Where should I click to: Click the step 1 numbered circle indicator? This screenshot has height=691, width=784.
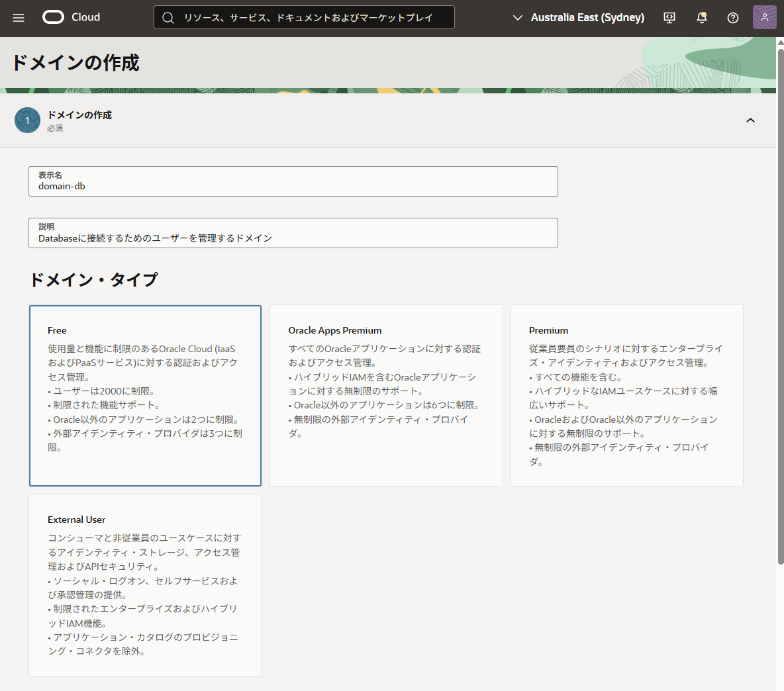(x=27, y=120)
